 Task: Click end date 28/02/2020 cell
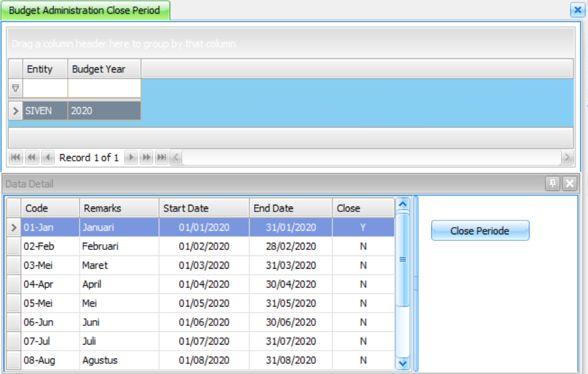pos(291,246)
